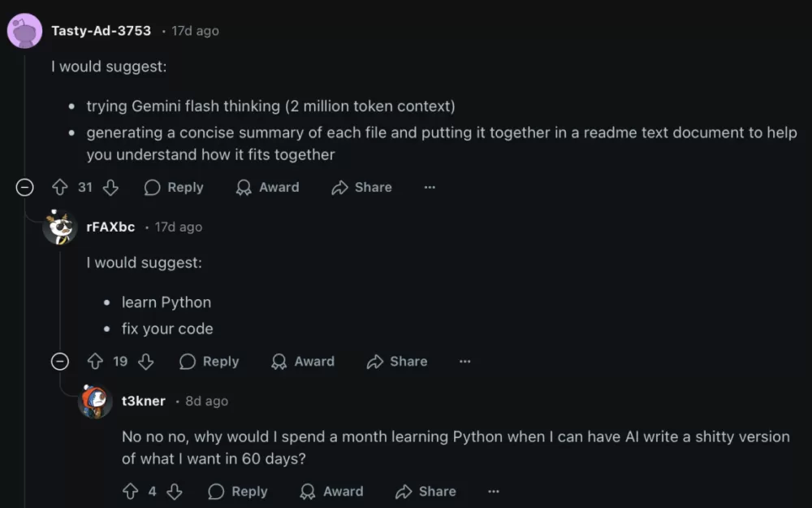Reply to Tasty-Ad-3753's comment

[174, 188]
